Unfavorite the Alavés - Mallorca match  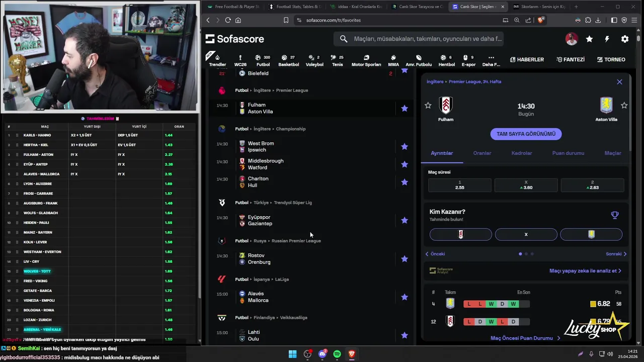405,297
